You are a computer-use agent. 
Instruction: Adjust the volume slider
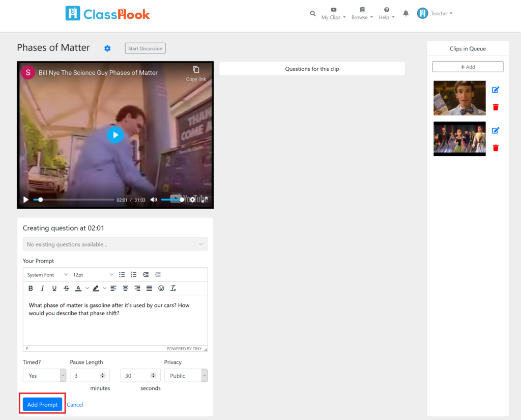tap(172, 200)
